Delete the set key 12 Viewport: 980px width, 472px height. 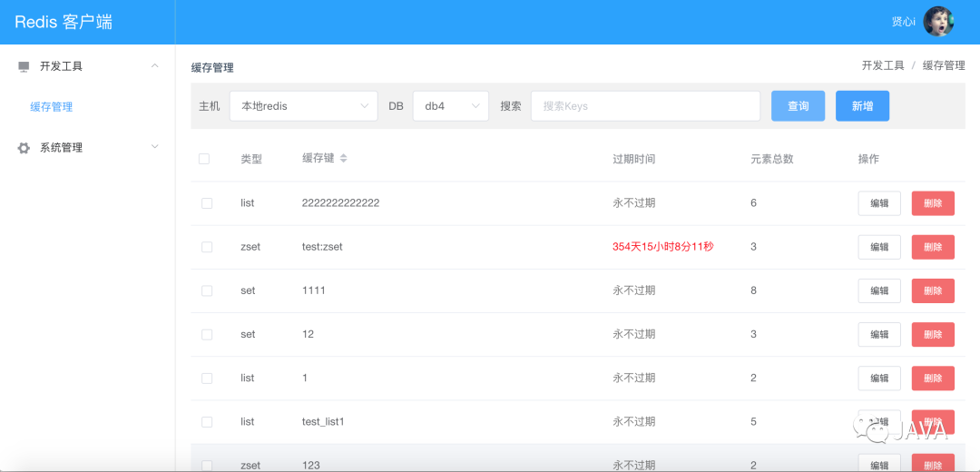(x=933, y=334)
